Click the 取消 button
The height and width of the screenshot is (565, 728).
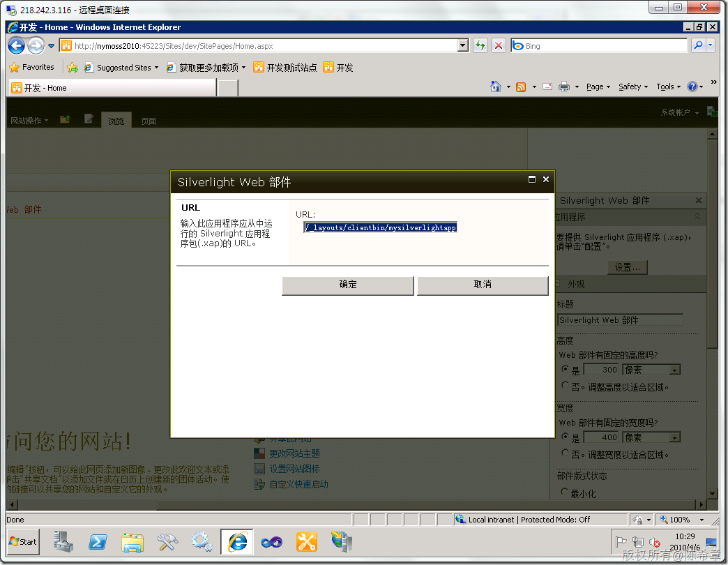point(483,285)
